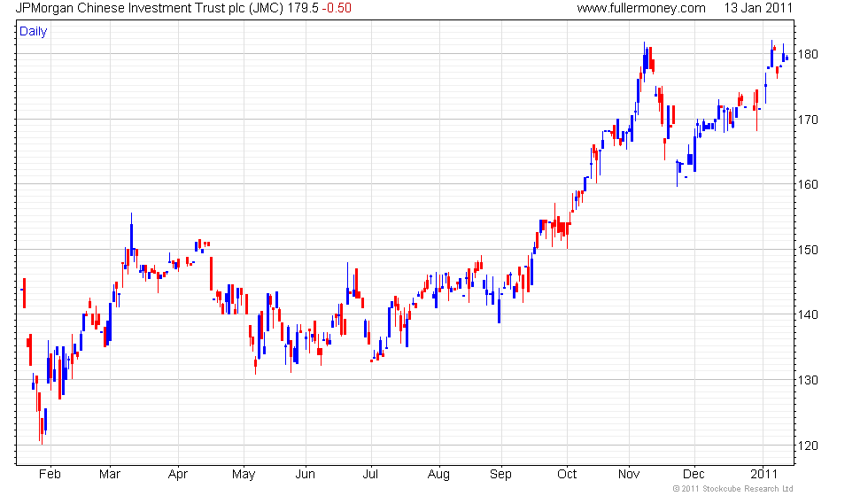868x496 pixels.
Task: Click the Dec month label
Action: point(694,475)
